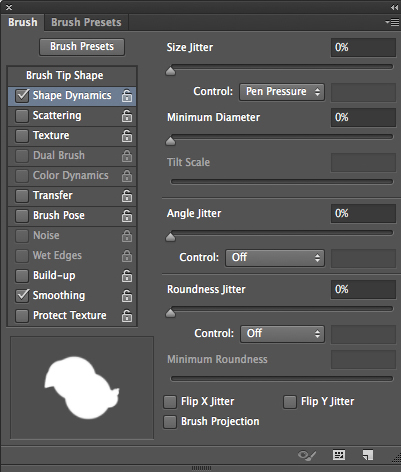Switch to the Brush Presets tab

86,22
